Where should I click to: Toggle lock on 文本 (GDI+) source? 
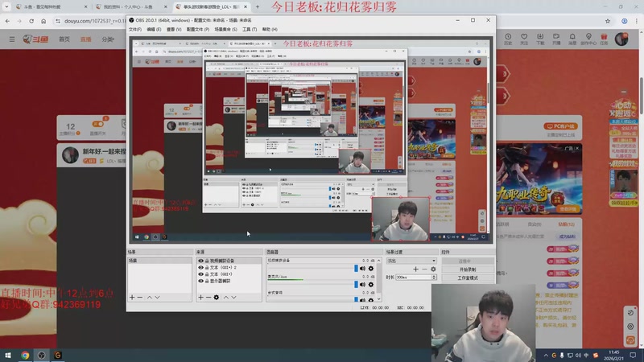coord(207,274)
